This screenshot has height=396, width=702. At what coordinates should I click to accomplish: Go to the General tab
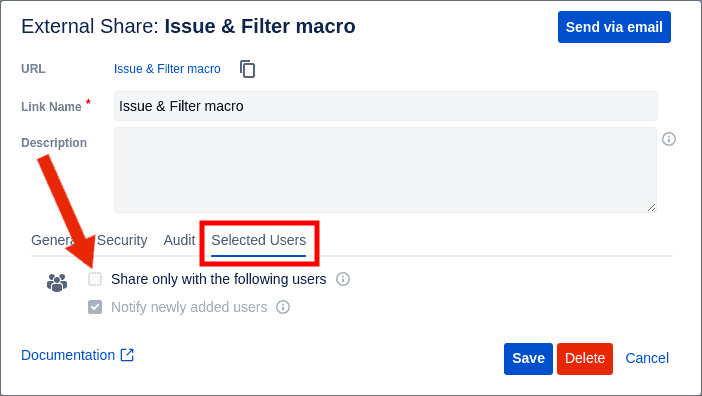click(x=52, y=240)
